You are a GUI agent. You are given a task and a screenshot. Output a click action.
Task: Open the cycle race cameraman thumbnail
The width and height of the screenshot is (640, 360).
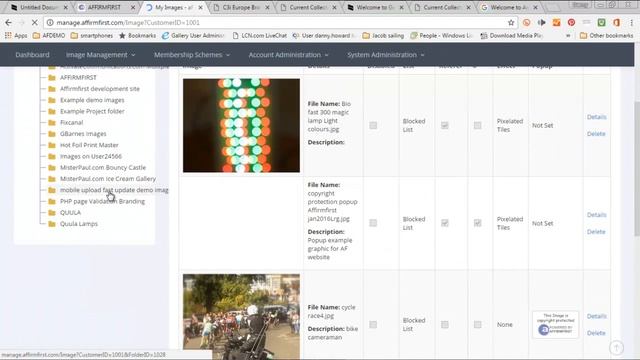coord(241,316)
